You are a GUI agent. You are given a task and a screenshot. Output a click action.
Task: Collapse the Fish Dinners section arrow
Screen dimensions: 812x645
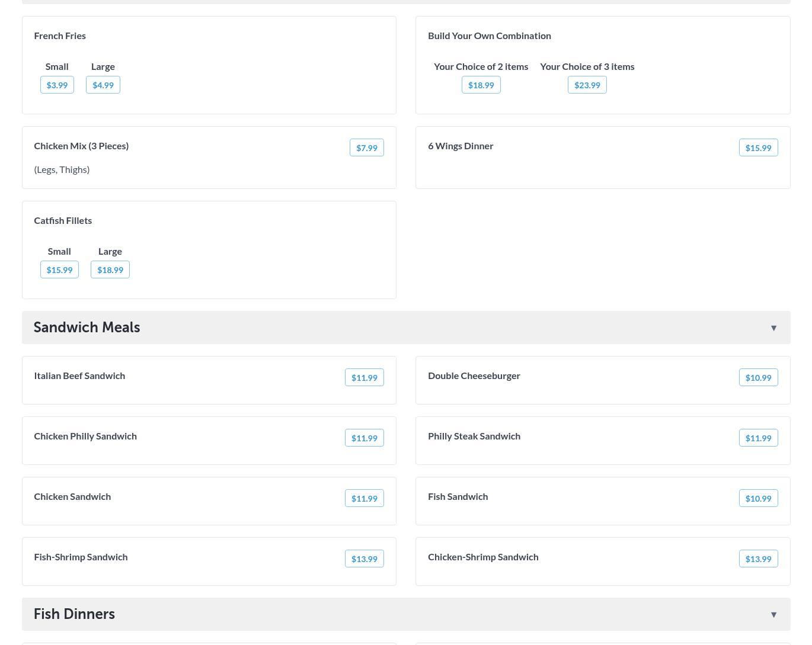tap(773, 615)
